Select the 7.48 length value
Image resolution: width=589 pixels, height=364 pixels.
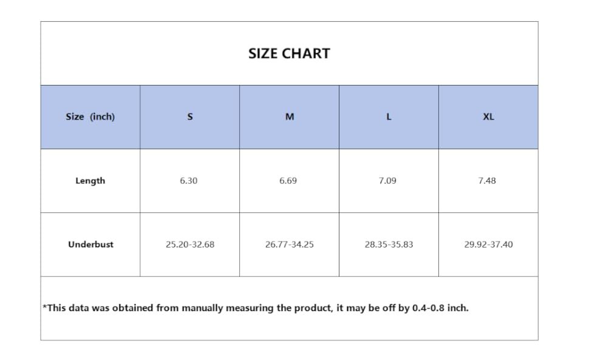487,181
